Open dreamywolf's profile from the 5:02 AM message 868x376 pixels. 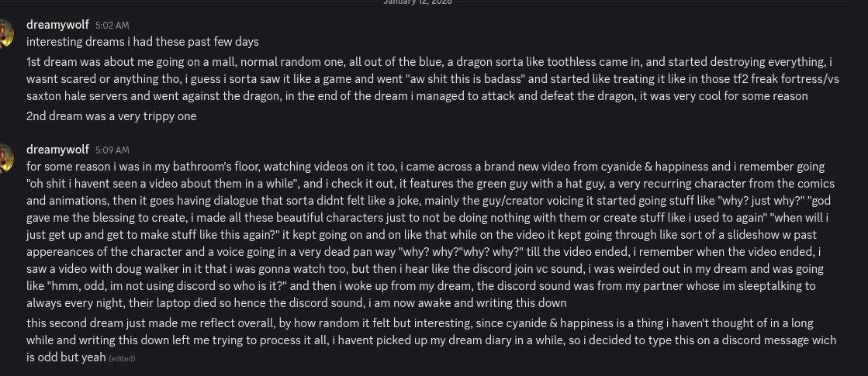57,25
